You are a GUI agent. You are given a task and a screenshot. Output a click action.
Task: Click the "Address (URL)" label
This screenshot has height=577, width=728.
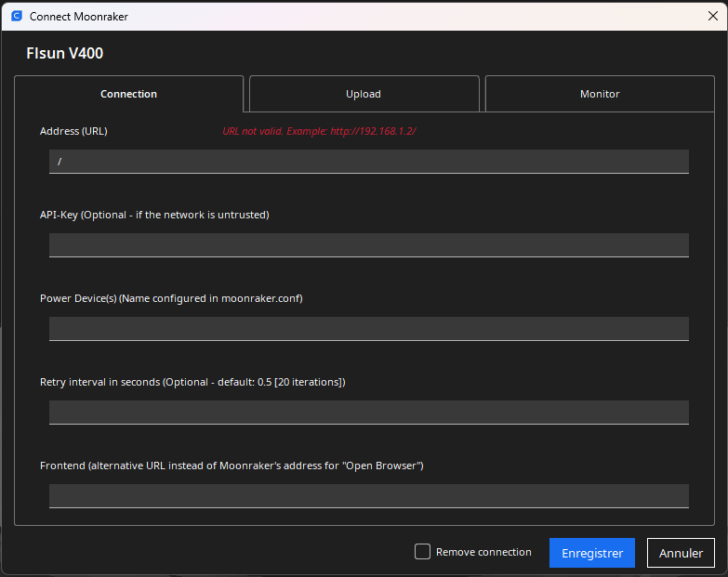[73, 131]
